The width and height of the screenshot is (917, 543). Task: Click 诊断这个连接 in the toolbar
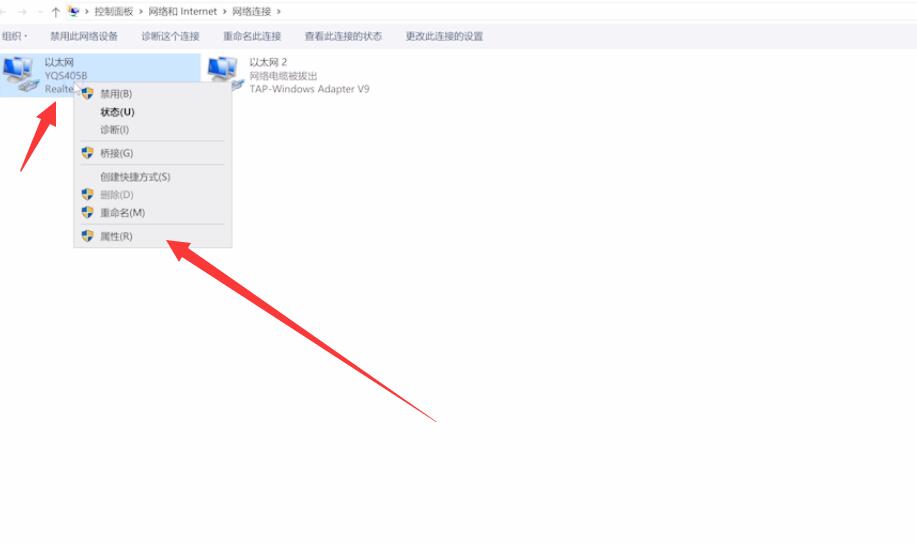[170, 36]
